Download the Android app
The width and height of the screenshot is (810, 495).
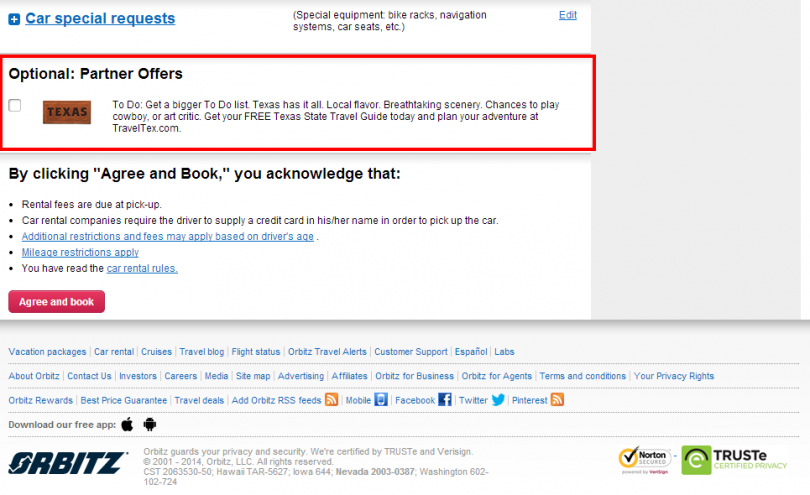(150, 425)
